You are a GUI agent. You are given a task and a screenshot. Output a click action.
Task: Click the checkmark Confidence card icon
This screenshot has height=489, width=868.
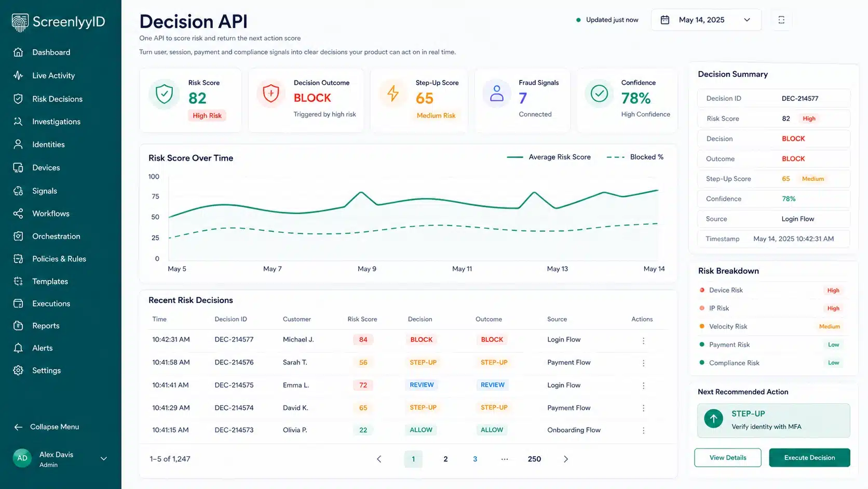[x=599, y=94]
